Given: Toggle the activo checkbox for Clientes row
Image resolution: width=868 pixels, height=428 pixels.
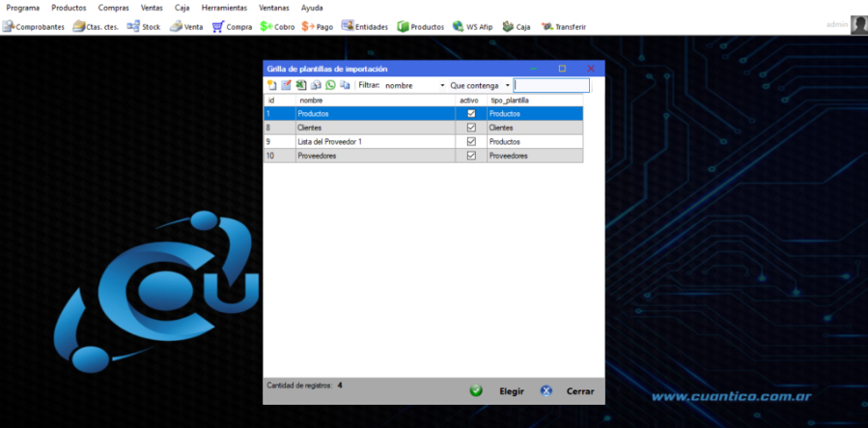Looking at the screenshot, I should point(471,128).
